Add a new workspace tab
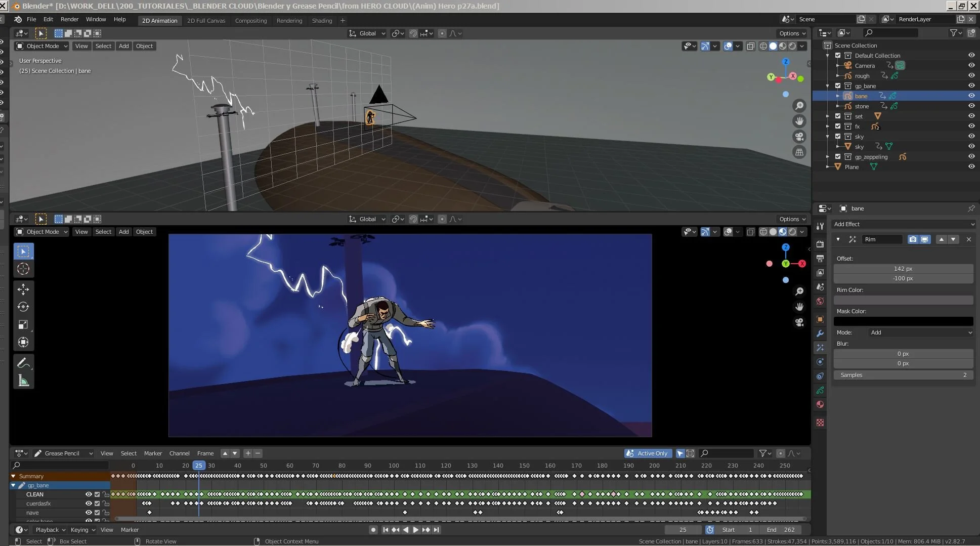This screenshot has height=546, width=980. pyautogui.click(x=343, y=21)
